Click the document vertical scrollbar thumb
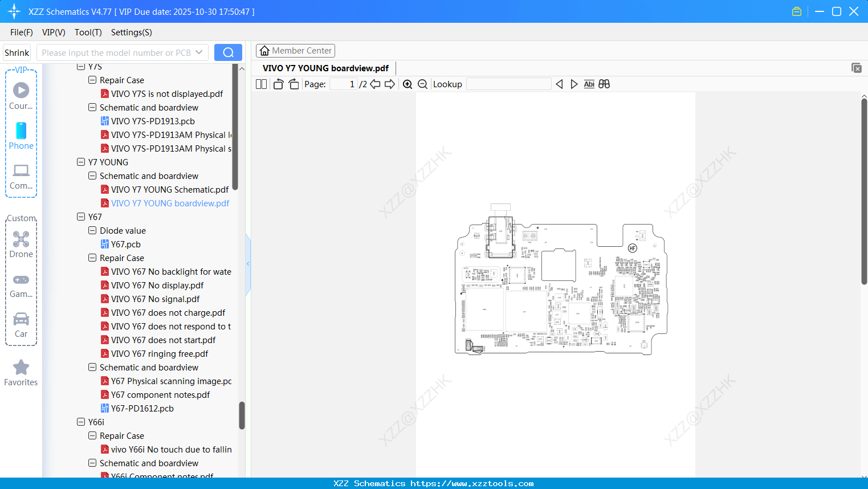 864,191
